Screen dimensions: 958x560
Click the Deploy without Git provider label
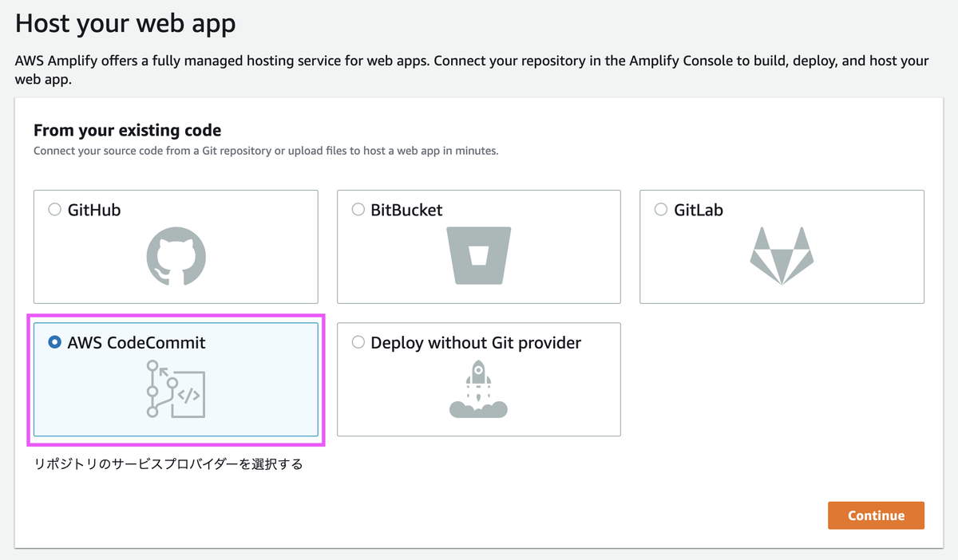pos(477,343)
